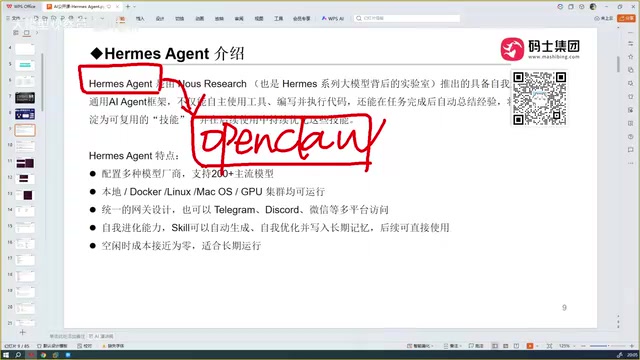This screenshot has height=360, width=640.
Task: Fit slide to window icon
Action: 549,346
